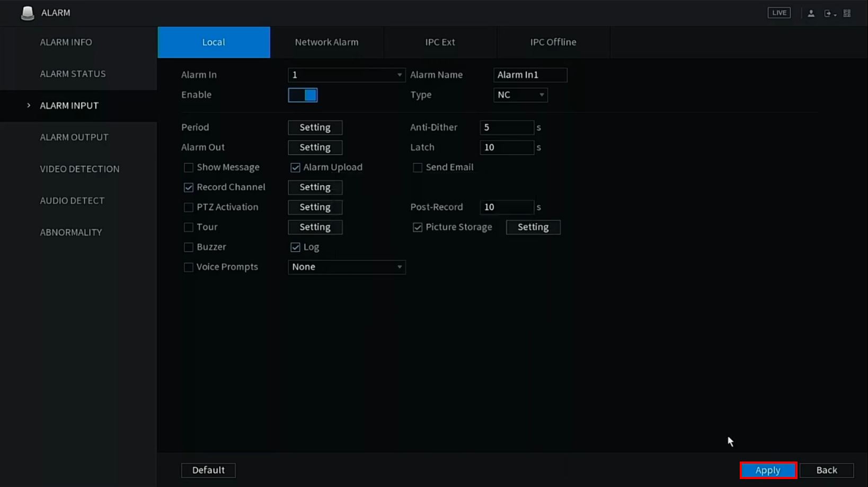Click the Anti-Dither seconds field
868x487 pixels.
click(507, 128)
